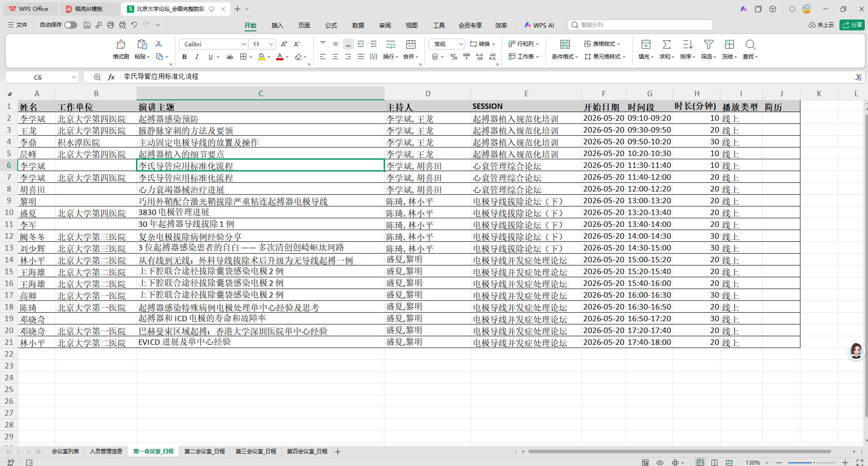
Task: Click the Find (查找) magnifier icon
Action: tap(750, 44)
